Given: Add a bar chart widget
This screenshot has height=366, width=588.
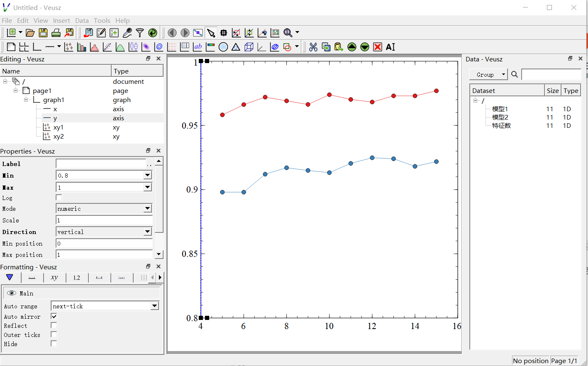Looking at the screenshot, I should [x=82, y=47].
